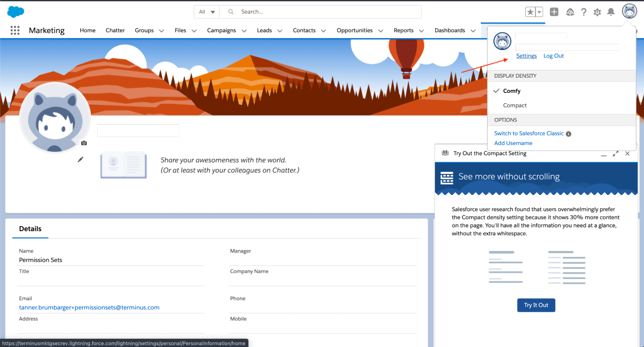
Task: Click the book icon in the prompt header
Action: (445, 153)
